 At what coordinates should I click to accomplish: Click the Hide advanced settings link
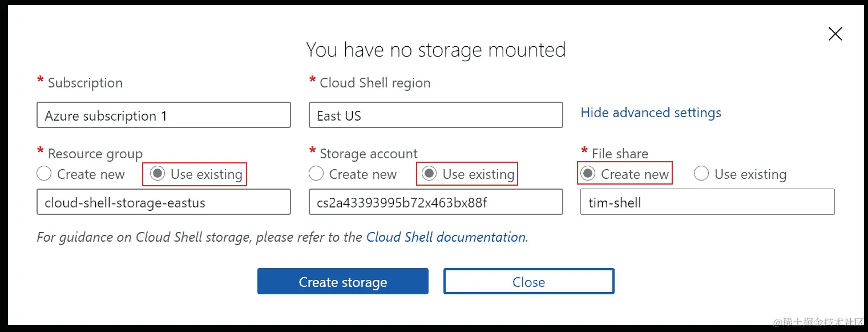pos(651,113)
